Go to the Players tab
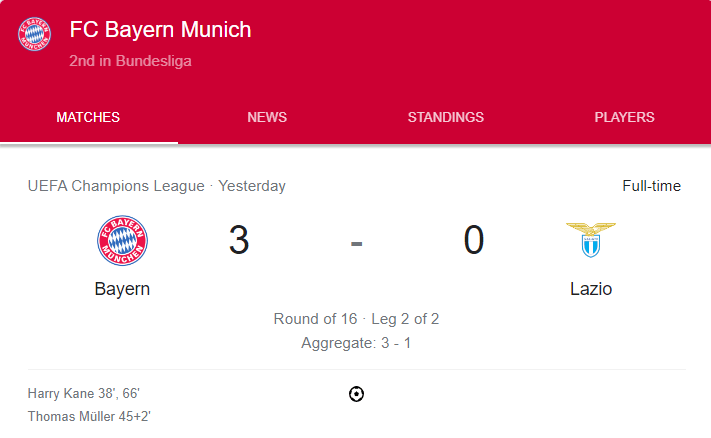This screenshot has height=438, width=711. 624,117
